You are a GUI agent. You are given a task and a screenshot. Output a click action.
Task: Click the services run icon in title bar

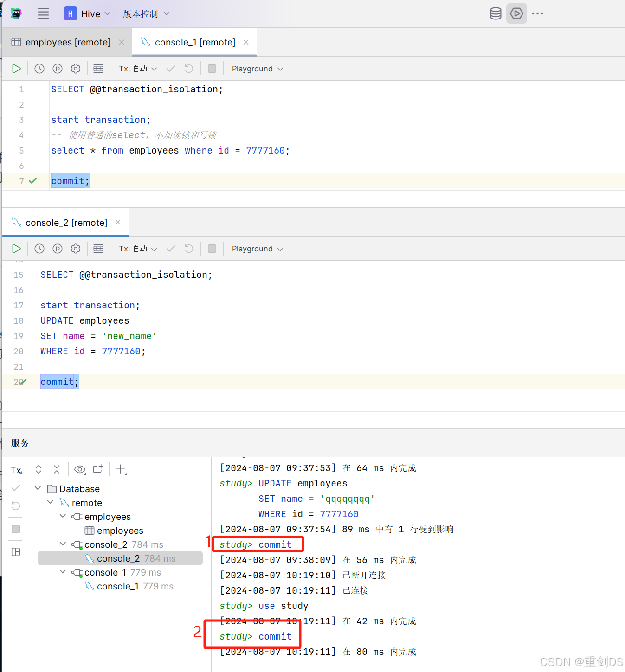pos(516,13)
